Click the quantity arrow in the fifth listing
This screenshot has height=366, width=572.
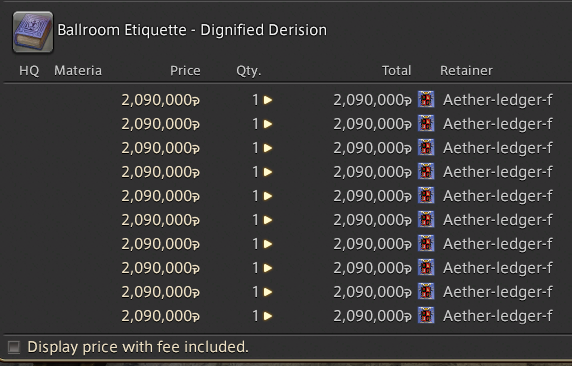268,196
